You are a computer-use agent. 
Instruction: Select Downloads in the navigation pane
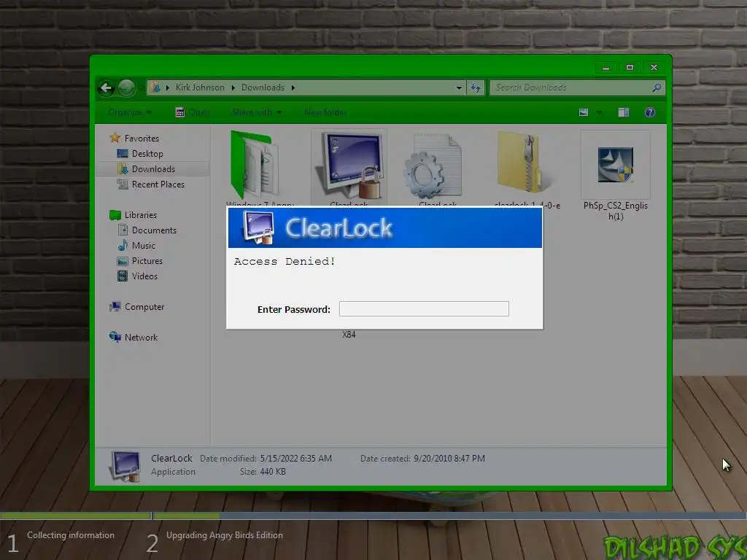(x=153, y=169)
